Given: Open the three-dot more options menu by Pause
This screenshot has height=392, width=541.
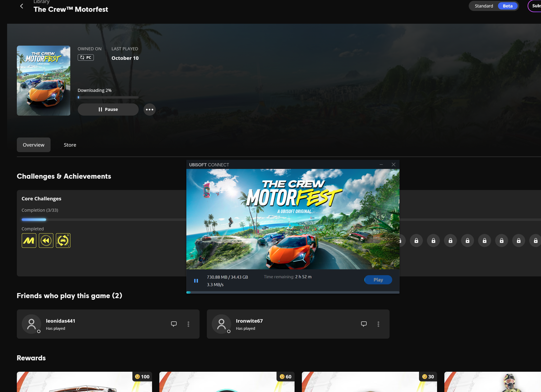Looking at the screenshot, I should click(149, 110).
